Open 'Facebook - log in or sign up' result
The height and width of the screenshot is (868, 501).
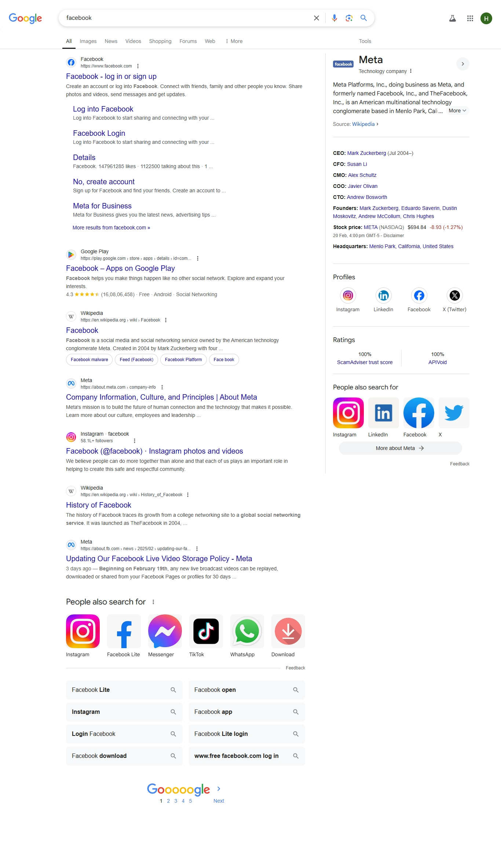point(111,76)
